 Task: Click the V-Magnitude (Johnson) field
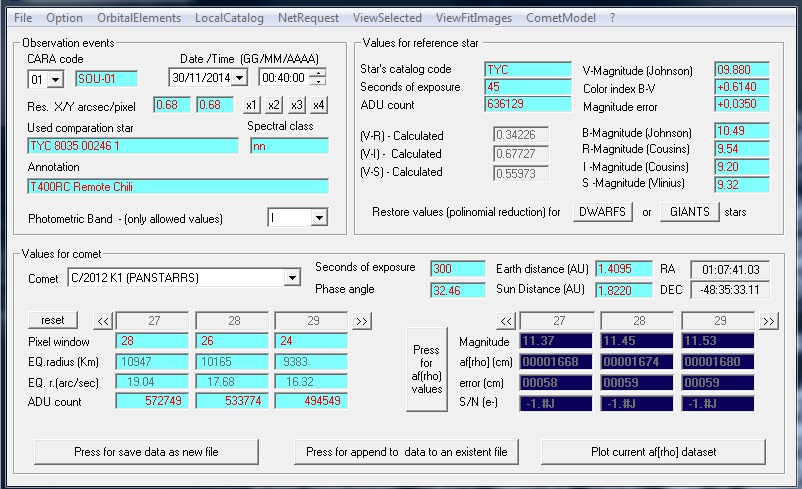coord(742,70)
